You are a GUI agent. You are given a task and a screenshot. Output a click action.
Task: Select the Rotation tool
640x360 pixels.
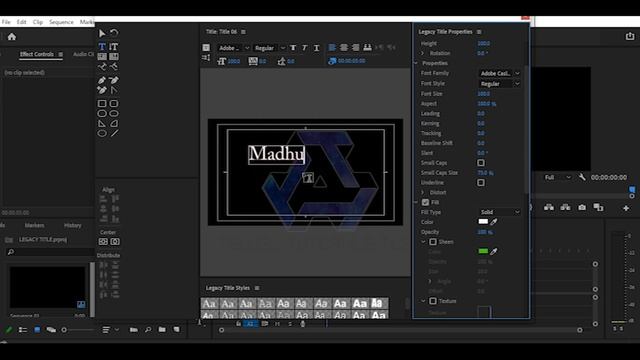[x=114, y=33]
